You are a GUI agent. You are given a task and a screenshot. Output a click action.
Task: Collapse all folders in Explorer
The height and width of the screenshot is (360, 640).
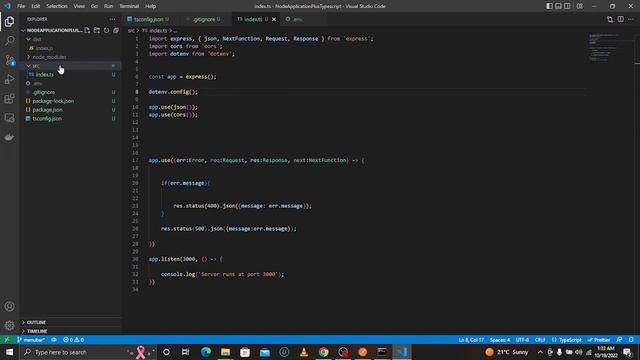tap(116, 30)
